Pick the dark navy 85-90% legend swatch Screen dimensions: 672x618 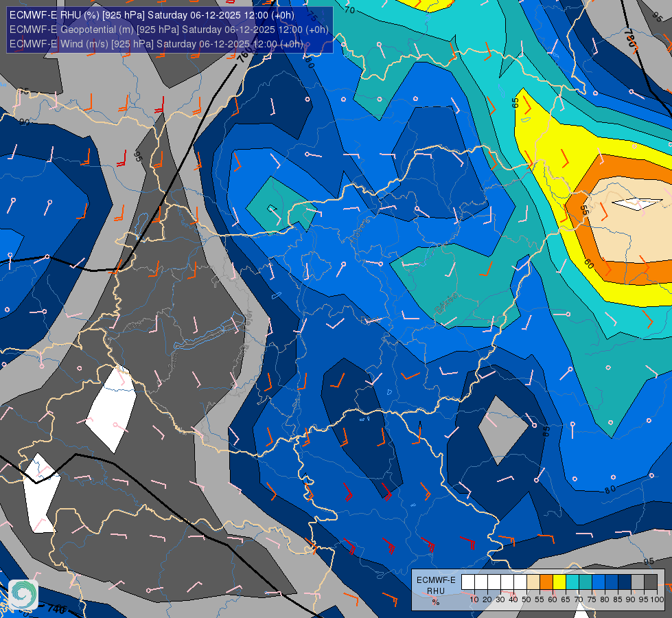coord(625,582)
